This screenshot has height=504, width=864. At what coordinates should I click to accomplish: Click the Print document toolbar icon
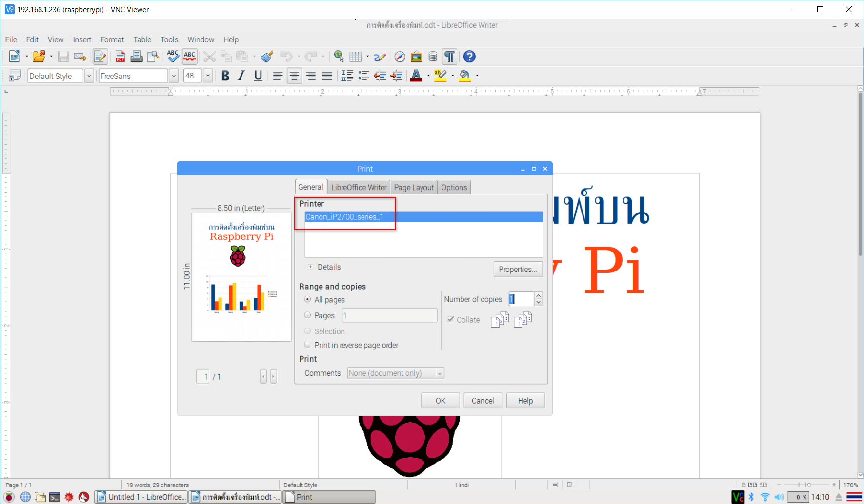tap(137, 57)
